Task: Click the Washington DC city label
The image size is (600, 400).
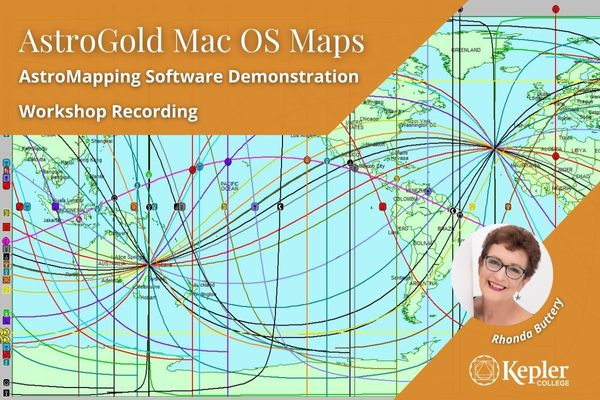Action: pyautogui.click(x=418, y=125)
